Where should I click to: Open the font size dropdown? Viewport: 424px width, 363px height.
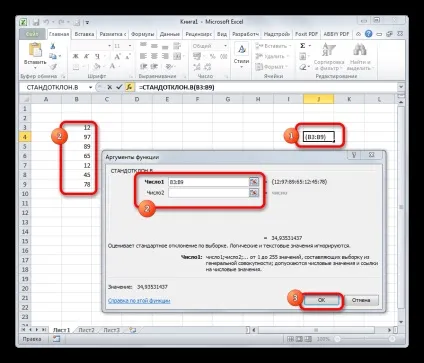point(130,46)
